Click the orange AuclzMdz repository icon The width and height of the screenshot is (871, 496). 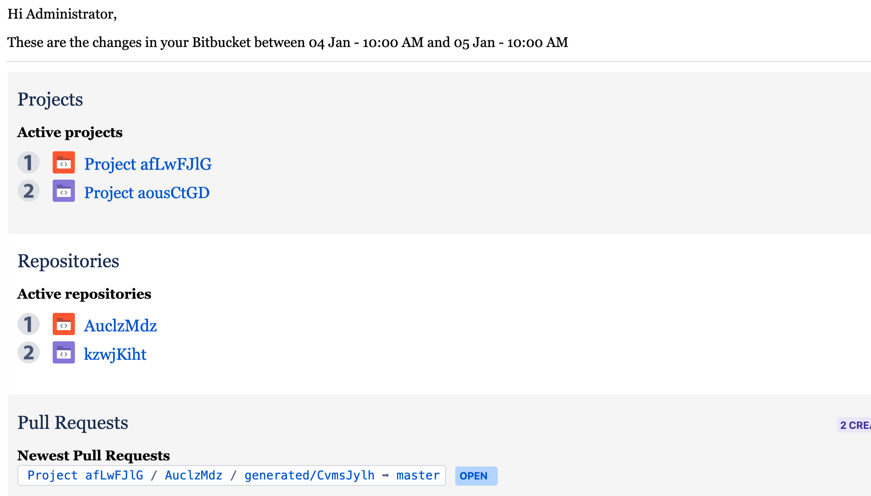(64, 325)
